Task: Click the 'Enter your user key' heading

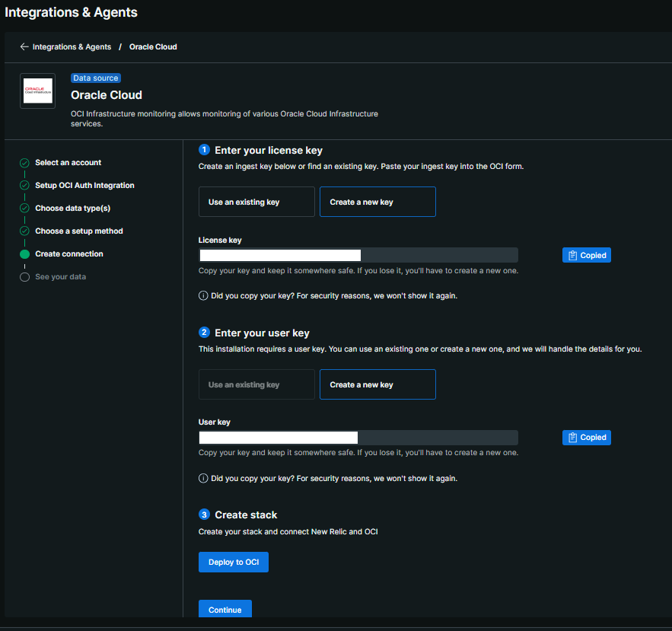Action: 262,333
